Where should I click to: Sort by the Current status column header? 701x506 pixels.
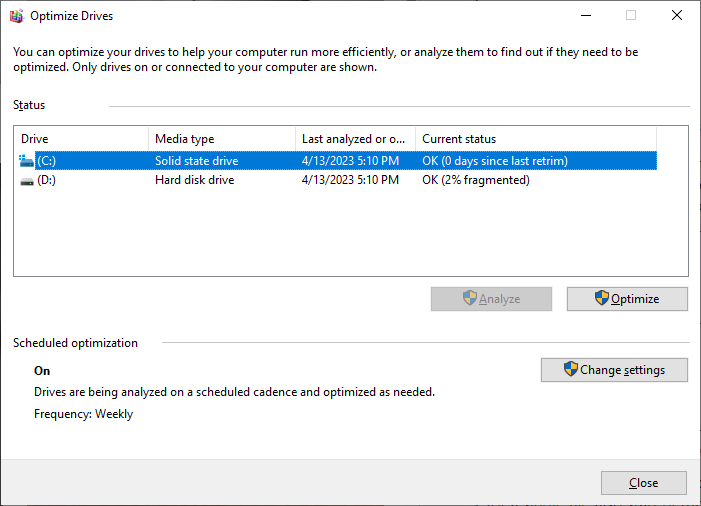(x=536, y=139)
